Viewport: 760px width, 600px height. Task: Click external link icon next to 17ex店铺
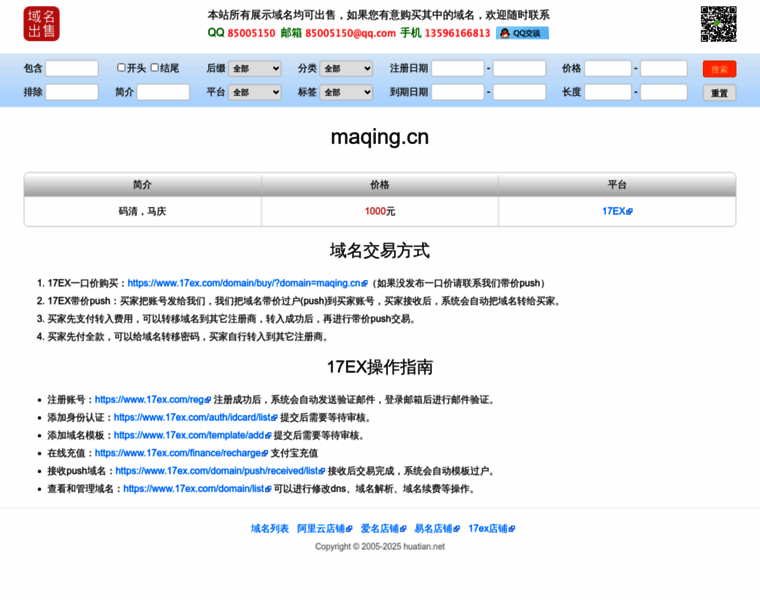click(512, 529)
